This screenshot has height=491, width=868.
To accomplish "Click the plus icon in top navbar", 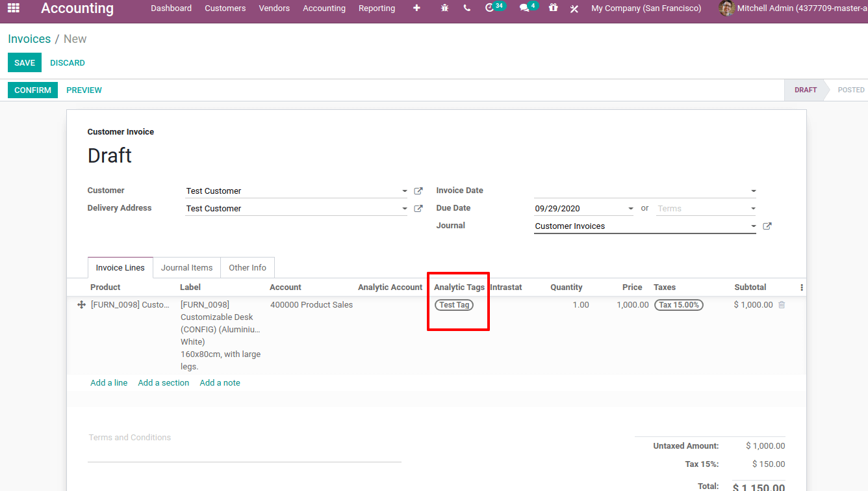I will pos(416,8).
